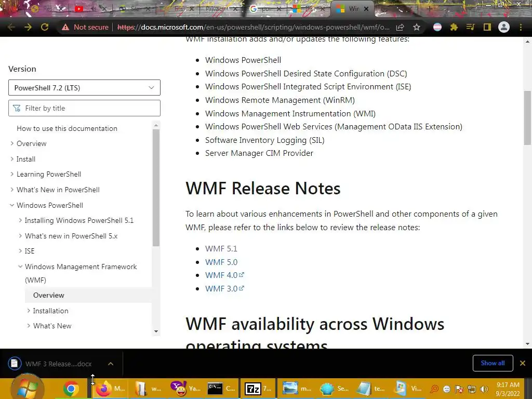Open the Windows Start orb
The image size is (532, 399).
click(x=28, y=388)
